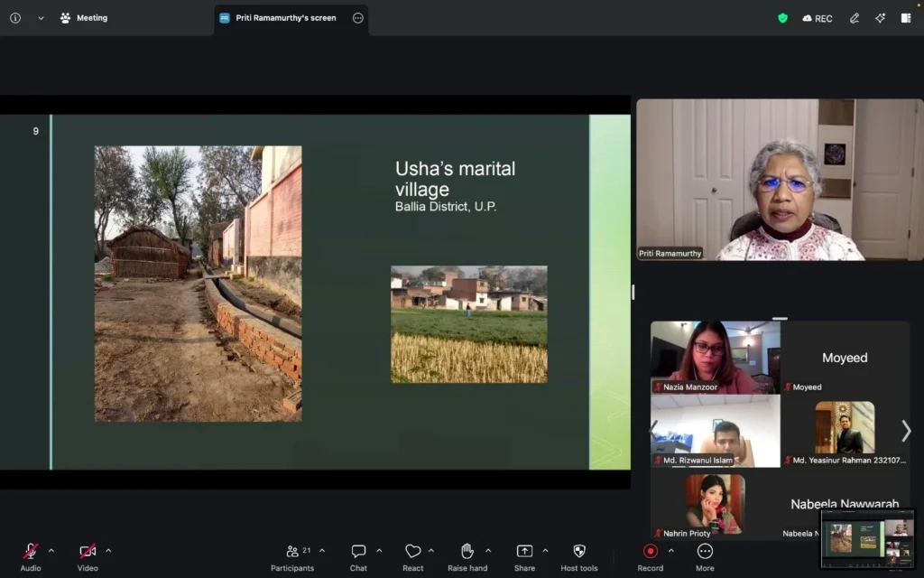Click the shared screen preview thumbnail
This screenshot has width=924, height=578.
coord(867,540)
